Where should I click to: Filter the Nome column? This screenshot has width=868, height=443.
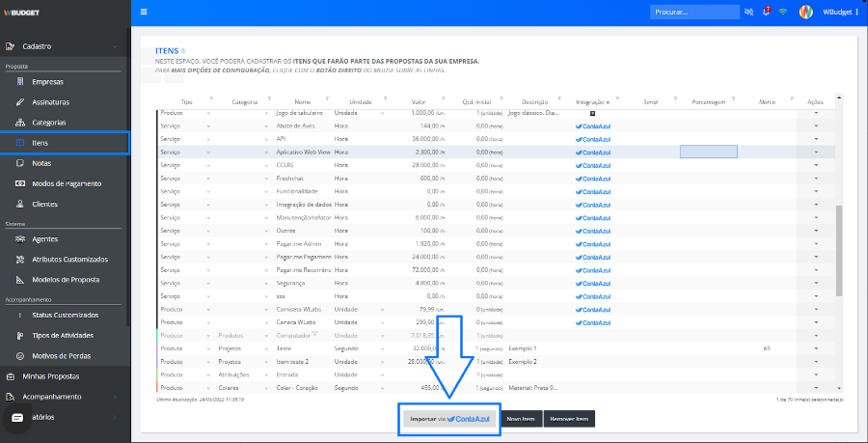(327, 98)
